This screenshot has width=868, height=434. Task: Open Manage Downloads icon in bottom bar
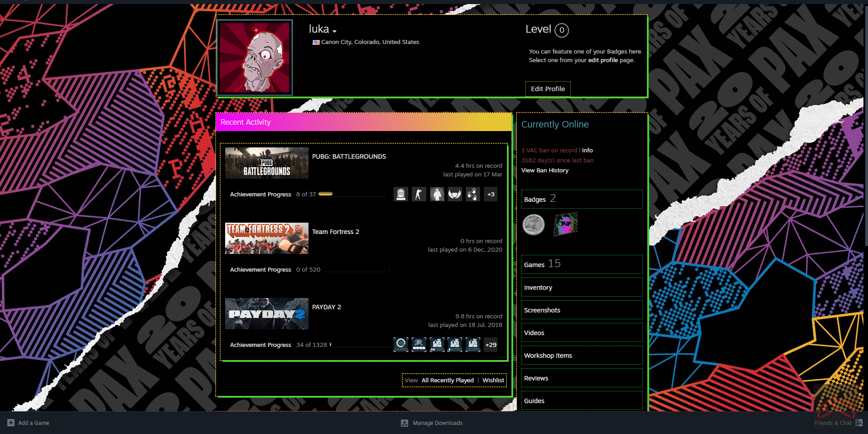click(405, 423)
